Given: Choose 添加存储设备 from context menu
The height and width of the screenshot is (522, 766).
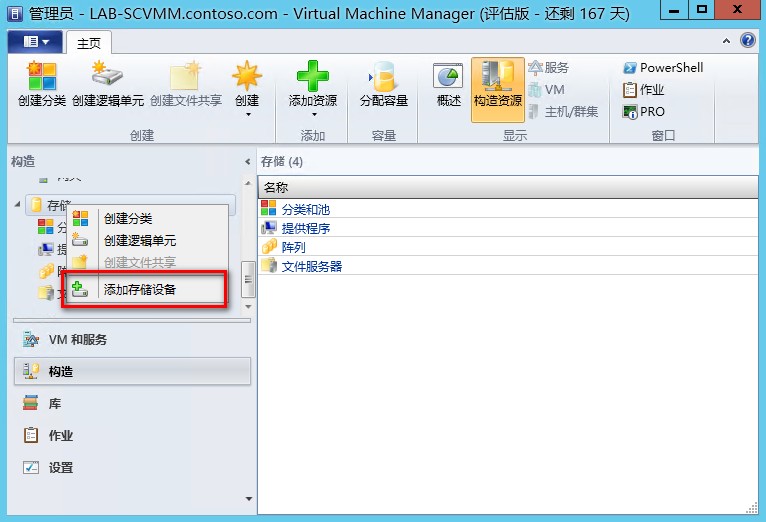Looking at the screenshot, I should [x=149, y=290].
